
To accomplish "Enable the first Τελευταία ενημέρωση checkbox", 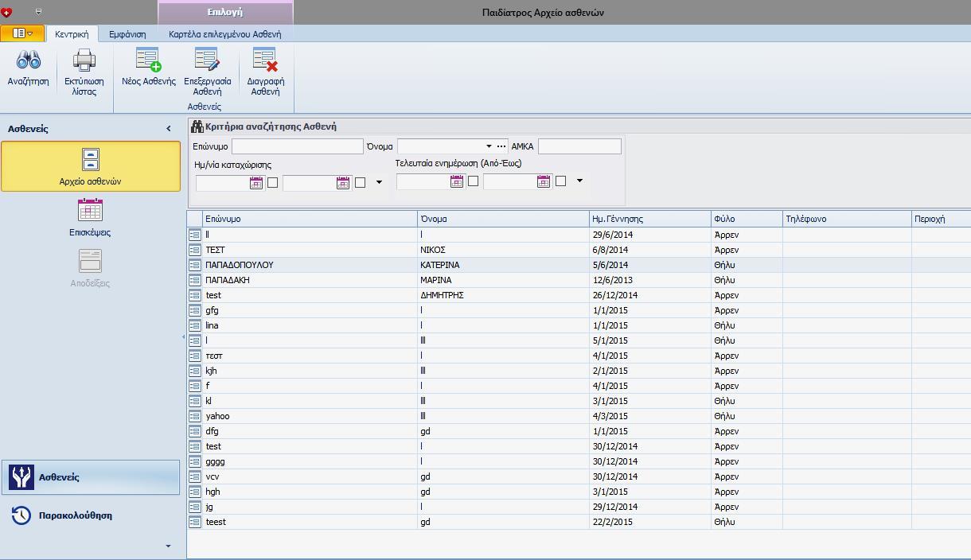I will tap(473, 181).
